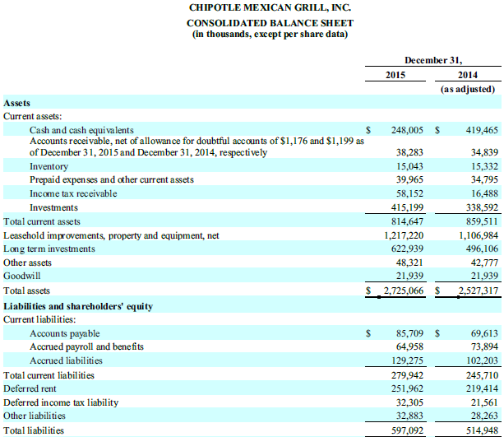Select the 32,305 deferred tax value
This screenshot has height=437, width=504.
409,402
